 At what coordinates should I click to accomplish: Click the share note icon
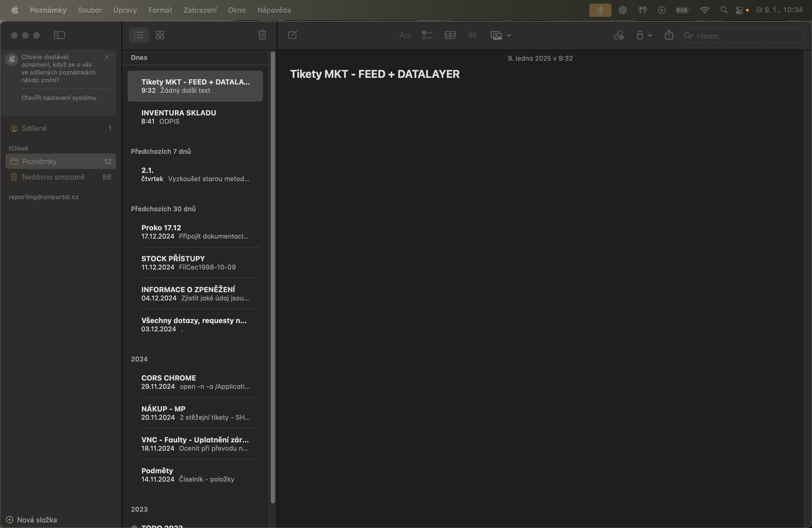669,35
